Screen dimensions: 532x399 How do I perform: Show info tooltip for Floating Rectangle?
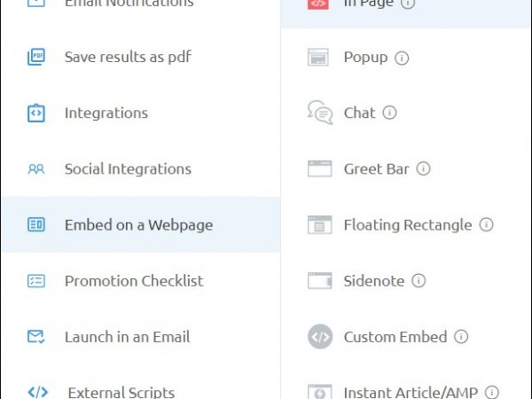(x=486, y=224)
